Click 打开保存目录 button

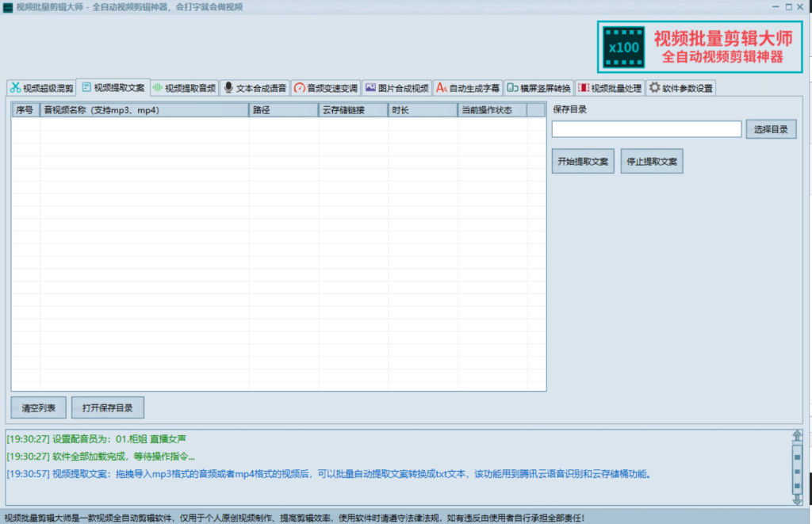(x=108, y=407)
